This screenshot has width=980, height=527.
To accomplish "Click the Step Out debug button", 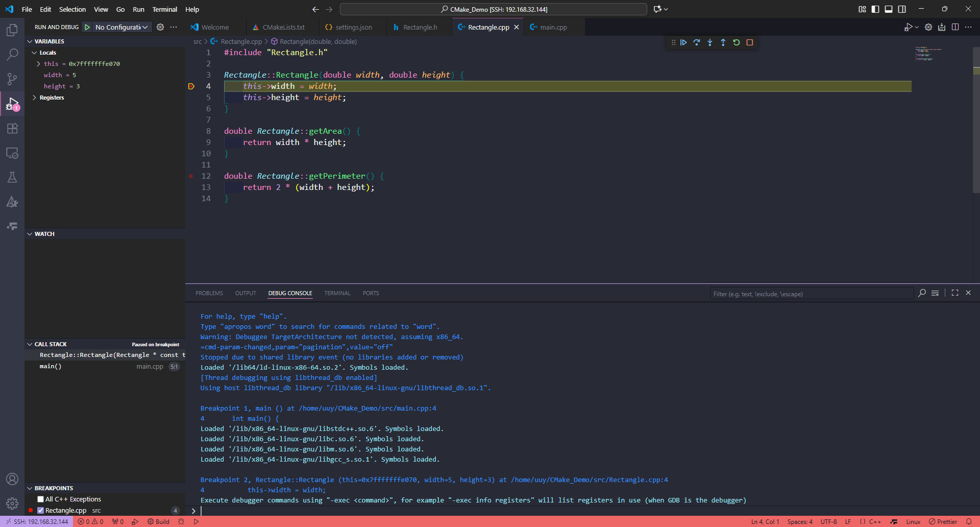I will [x=723, y=42].
